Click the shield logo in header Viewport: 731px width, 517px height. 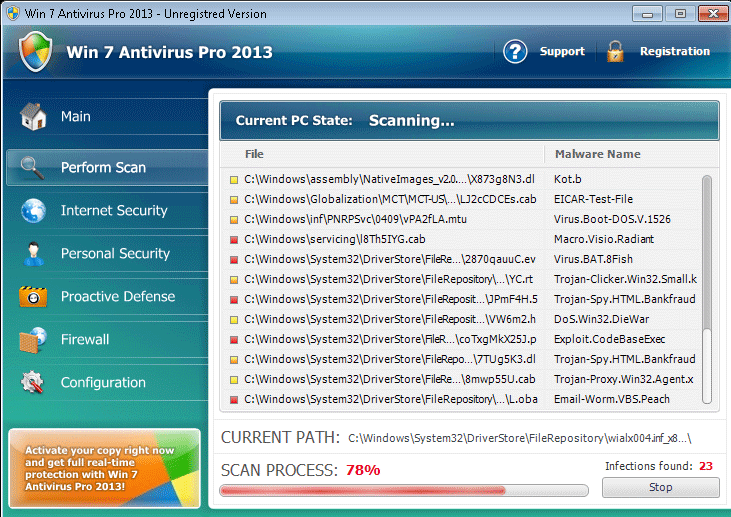coord(35,52)
